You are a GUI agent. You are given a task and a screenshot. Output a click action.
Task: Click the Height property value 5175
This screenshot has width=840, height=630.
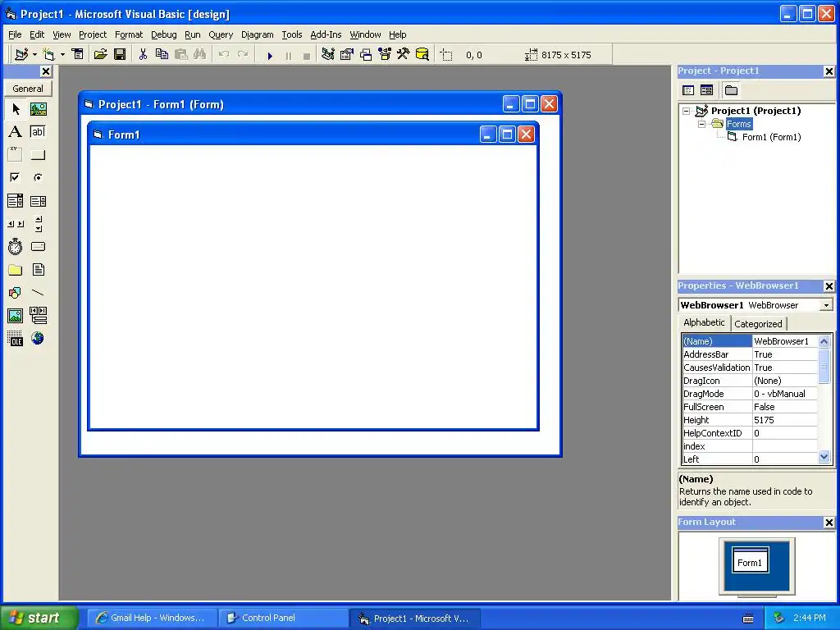(785, 420)
